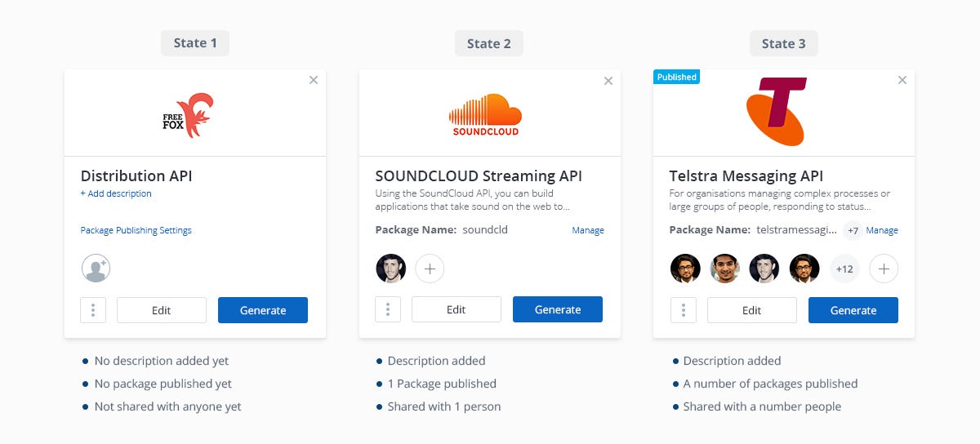980x444 pixels.
Task: Click Edit on Telstra card
Action: 752,310
